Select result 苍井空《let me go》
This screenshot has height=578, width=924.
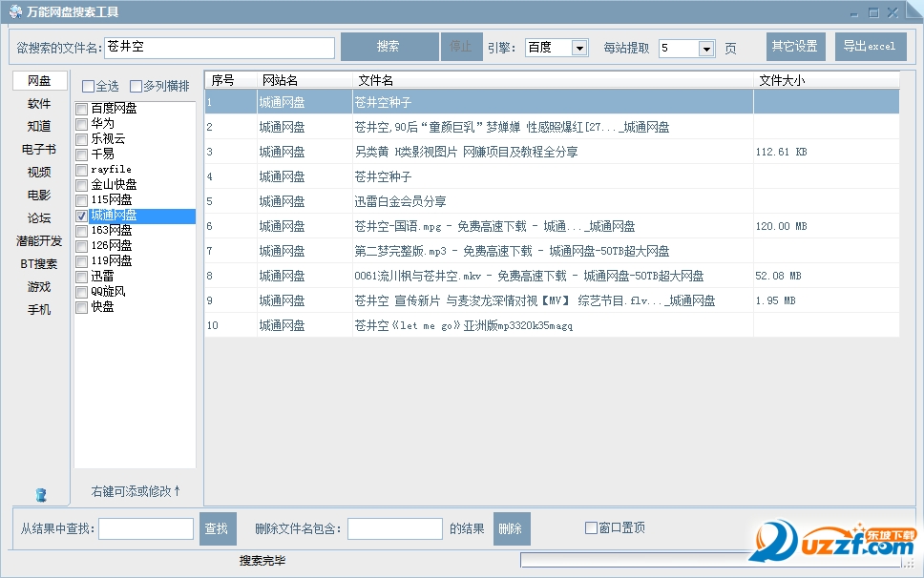[552, 325]
